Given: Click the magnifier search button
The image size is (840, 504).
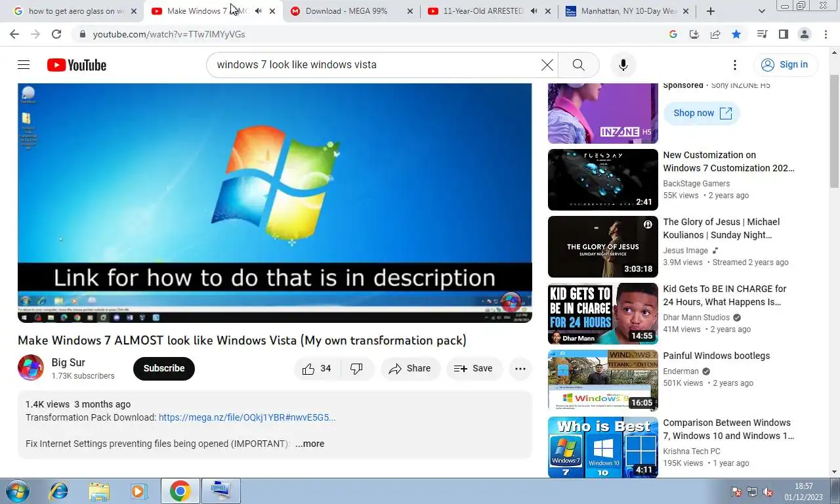Looking at the screenshot, I should click(578, 64).
